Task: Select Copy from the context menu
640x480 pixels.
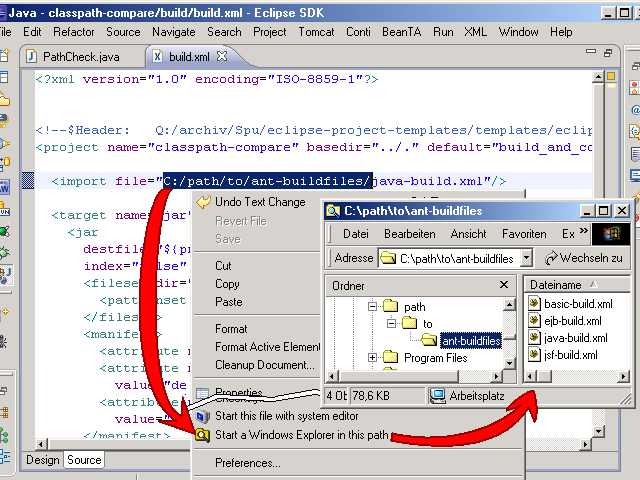Action: (227, 284)
